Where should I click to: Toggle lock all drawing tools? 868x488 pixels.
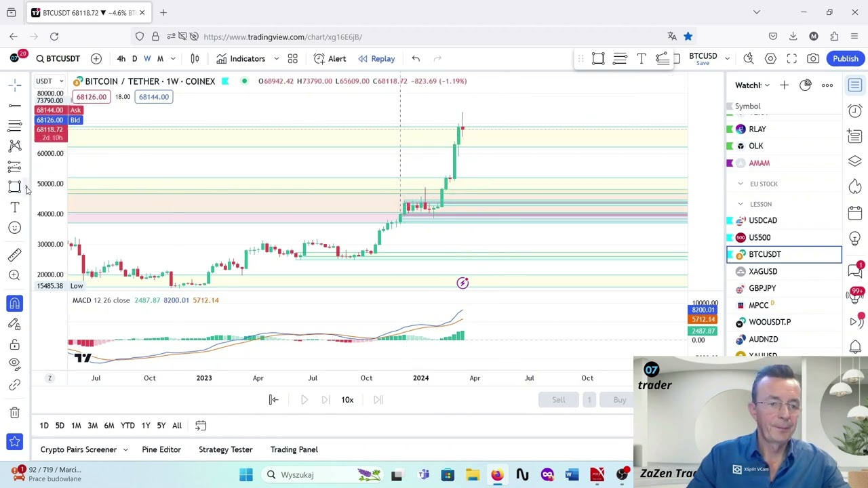(14, 344)
